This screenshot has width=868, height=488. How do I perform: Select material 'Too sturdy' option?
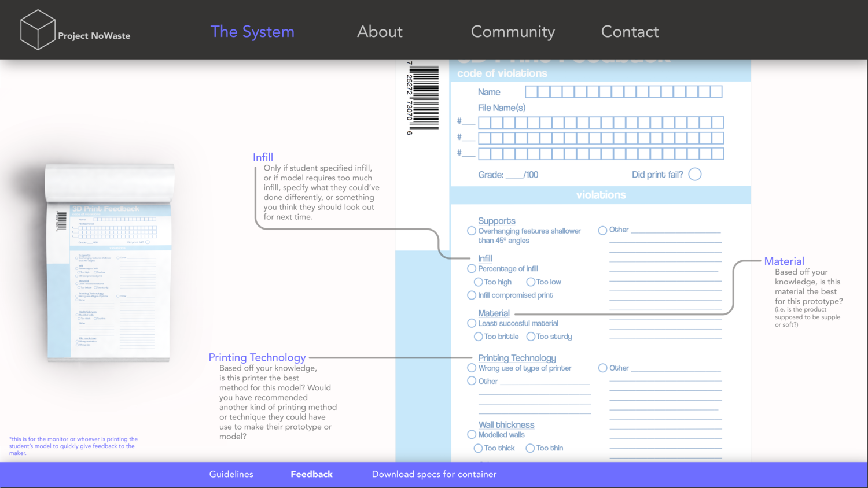click(530, 337)
